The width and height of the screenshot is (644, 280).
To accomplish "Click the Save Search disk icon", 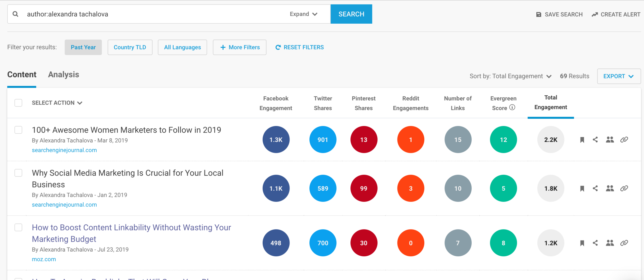I will 539,15.
